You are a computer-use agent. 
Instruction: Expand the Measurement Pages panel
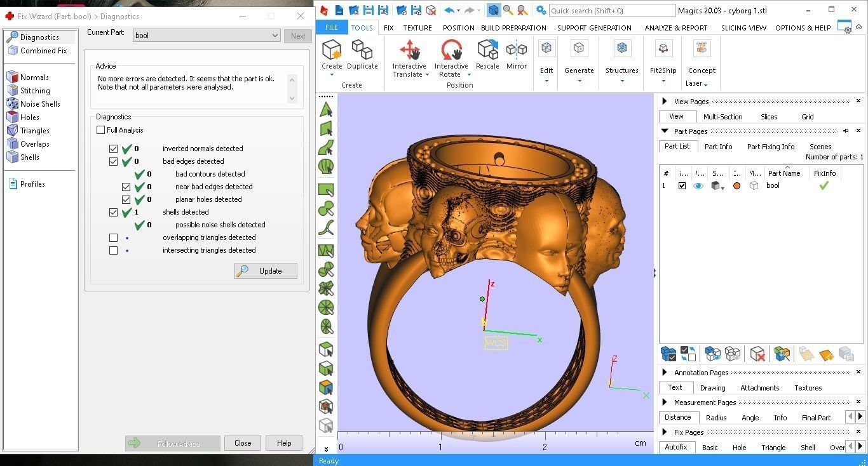[x=665, y=403]
